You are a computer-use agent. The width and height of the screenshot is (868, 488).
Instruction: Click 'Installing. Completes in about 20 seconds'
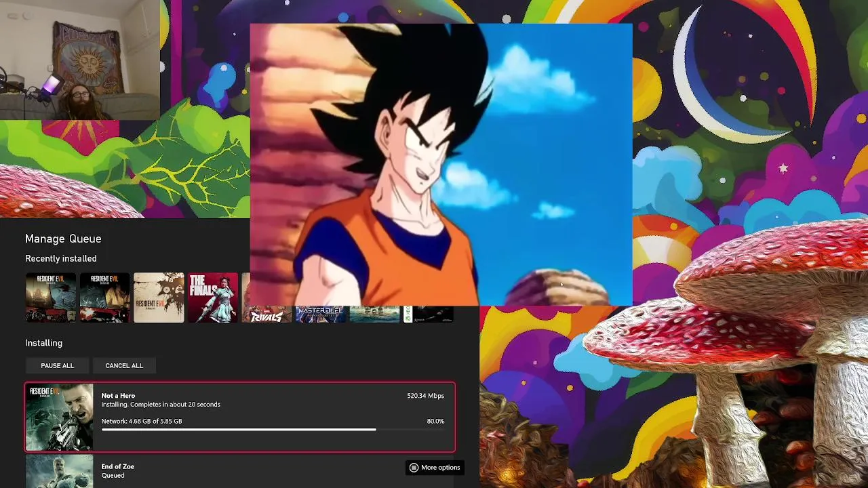(x=161, y=405)
